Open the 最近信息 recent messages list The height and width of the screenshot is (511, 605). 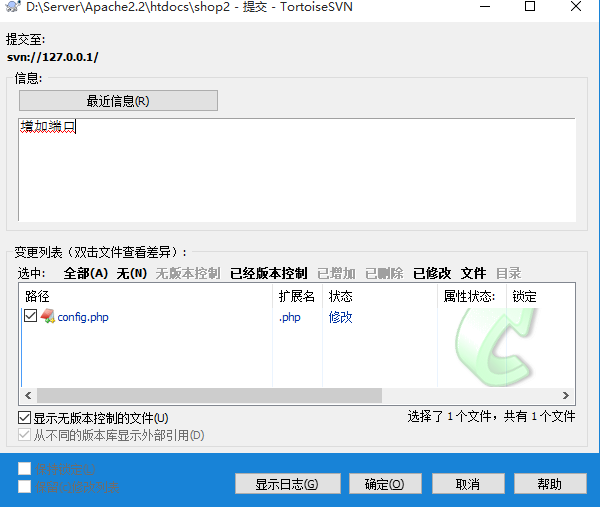click(x=117, y=101)
